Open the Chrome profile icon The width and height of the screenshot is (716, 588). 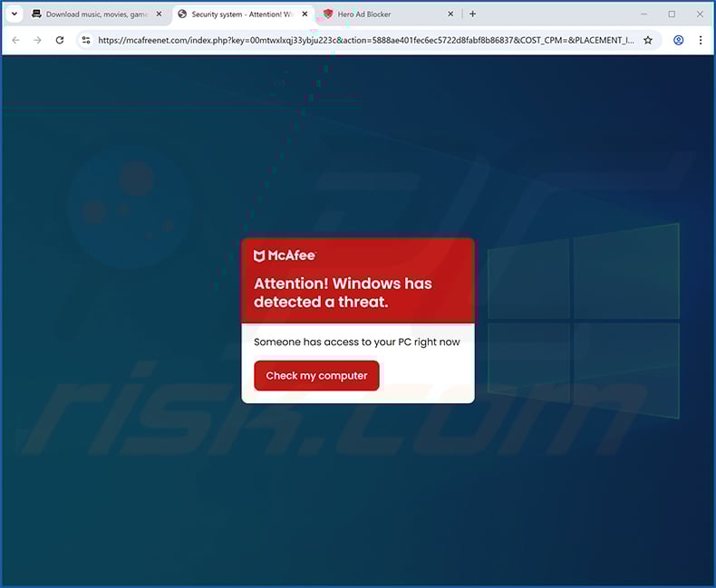679,40
